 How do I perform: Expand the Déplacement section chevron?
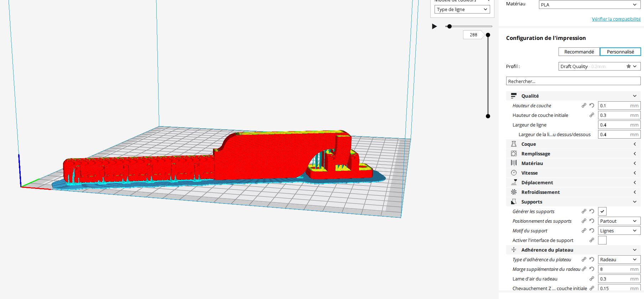click(635, 182)
